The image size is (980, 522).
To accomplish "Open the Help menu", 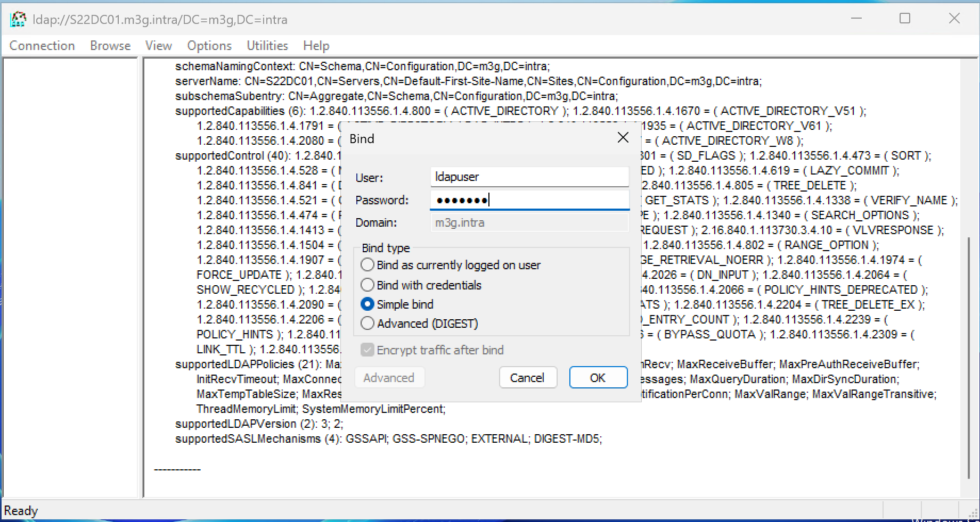I will [316, 46].
